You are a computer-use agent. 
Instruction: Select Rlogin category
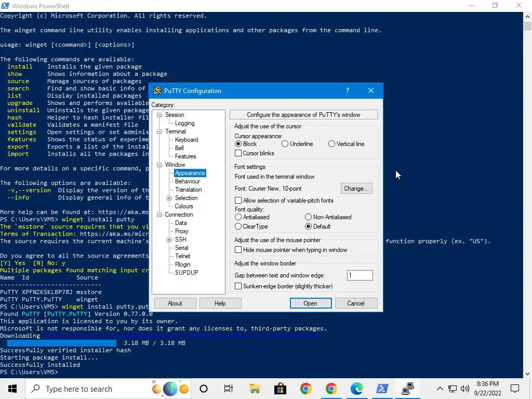182,264
